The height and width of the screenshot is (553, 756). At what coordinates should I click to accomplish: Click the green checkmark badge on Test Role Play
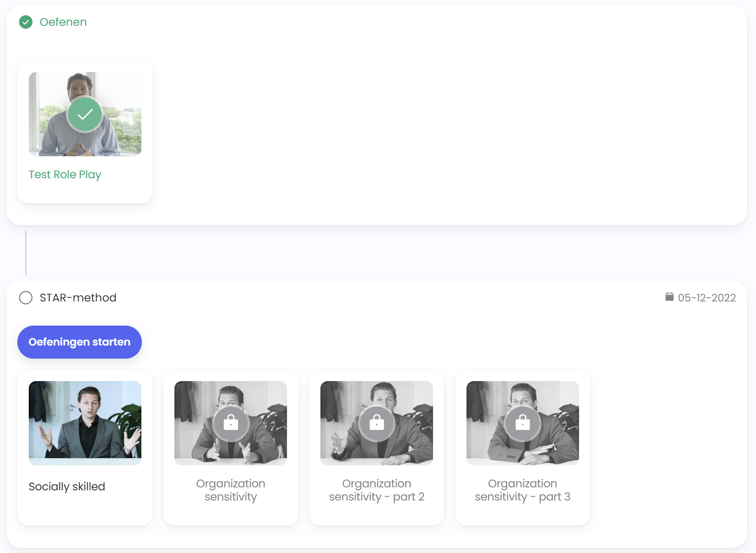click(x=85, y=114)
